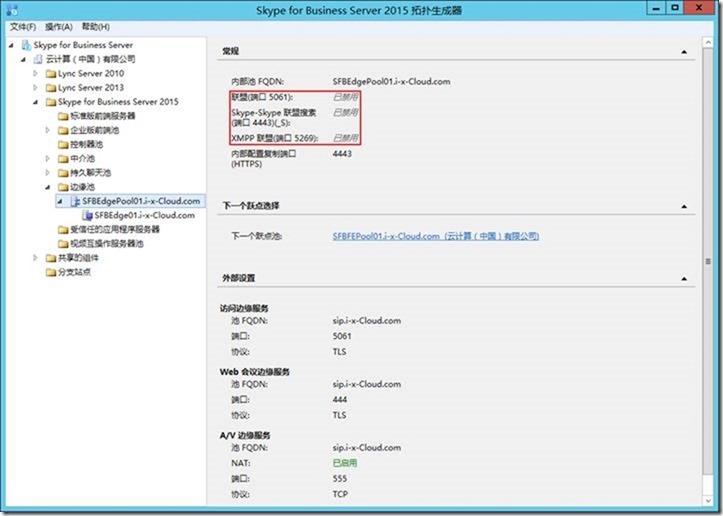Click the 控制器池 folder icon

63,144
